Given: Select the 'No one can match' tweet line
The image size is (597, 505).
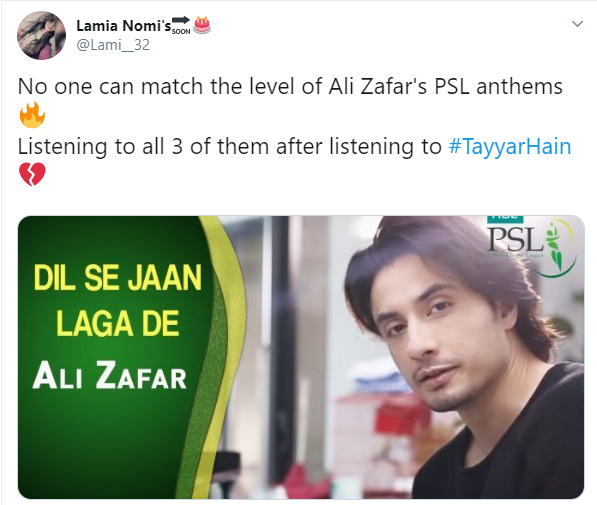Looking at the screenshot, I should [290, 86].
